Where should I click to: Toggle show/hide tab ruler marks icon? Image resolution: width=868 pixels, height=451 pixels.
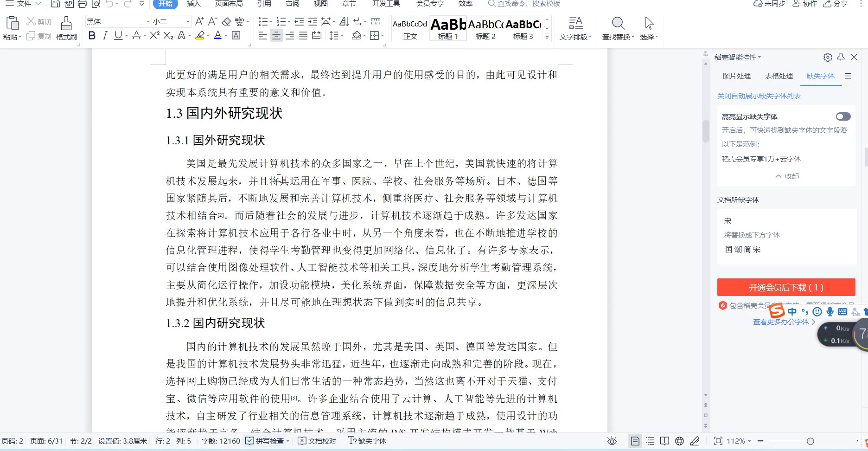pos(376,21)
